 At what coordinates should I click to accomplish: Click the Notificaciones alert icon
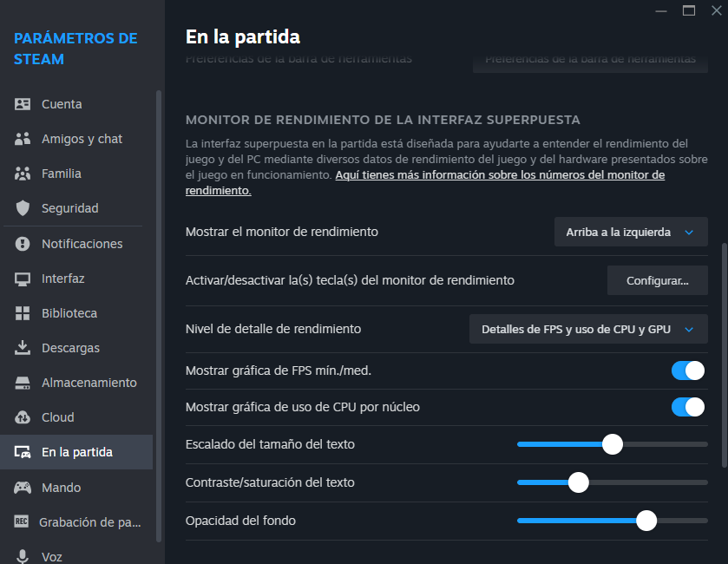click(23, 244)
